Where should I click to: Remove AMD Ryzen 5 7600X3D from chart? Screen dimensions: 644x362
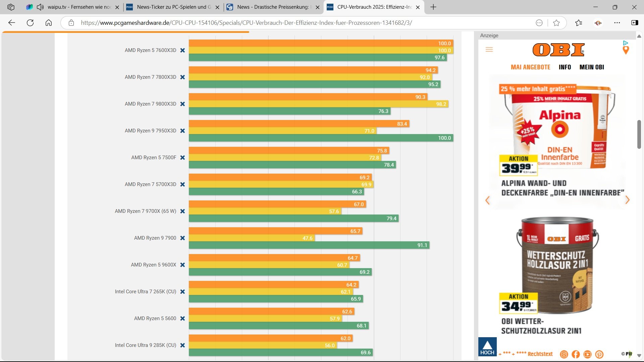pyautogui.click(x=182, y=50)
